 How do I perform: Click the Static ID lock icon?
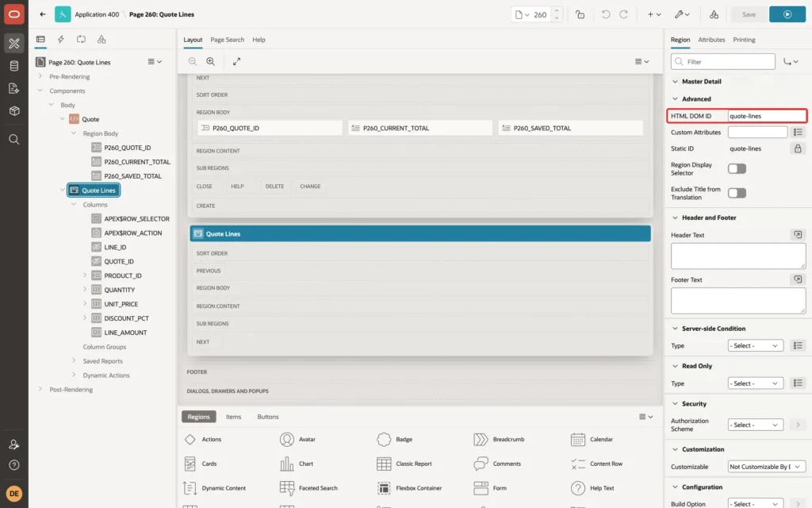pos(798,148)
